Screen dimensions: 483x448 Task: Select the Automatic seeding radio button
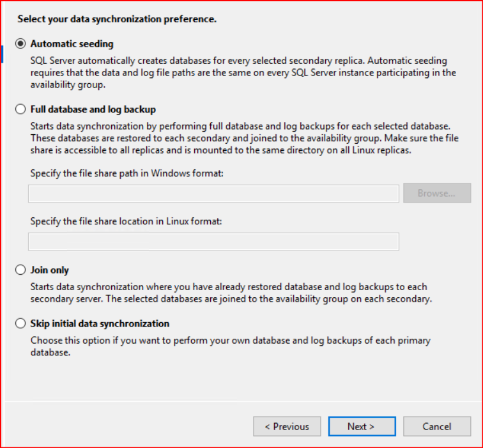tap(21, 44)
